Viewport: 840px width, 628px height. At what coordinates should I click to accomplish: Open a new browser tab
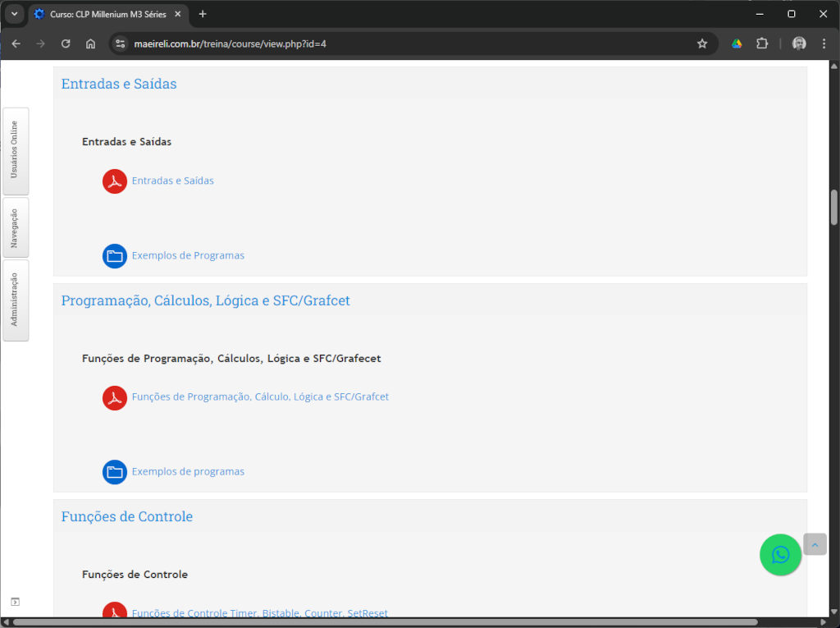[203, 15]
